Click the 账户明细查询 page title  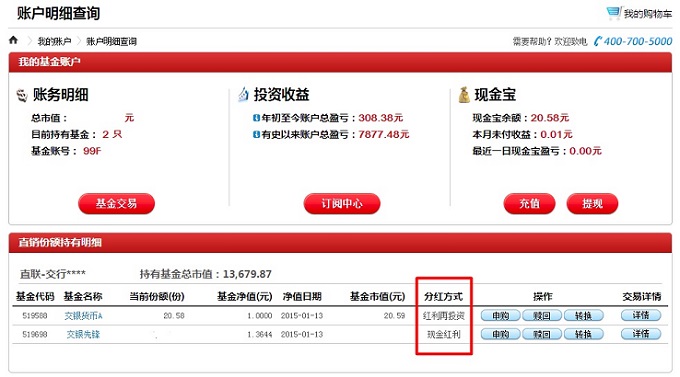tap(59, 13)
